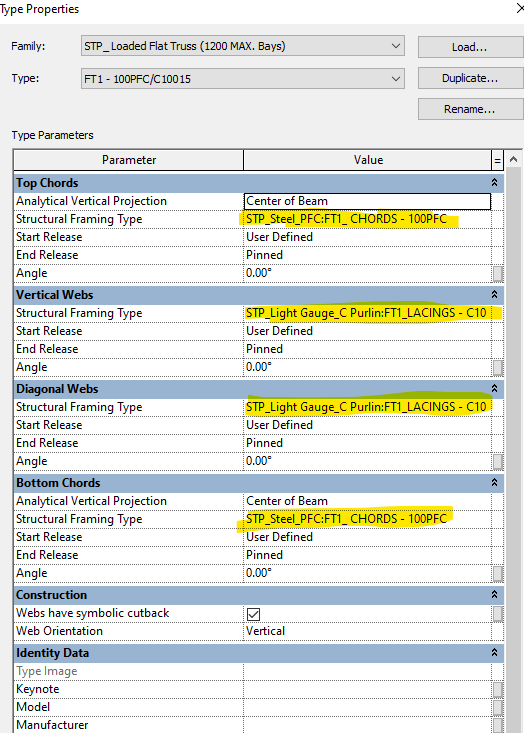Click Bottom Chords Analytical Vertical Projection value
This screenshot has width=524, height=733.
367,501
